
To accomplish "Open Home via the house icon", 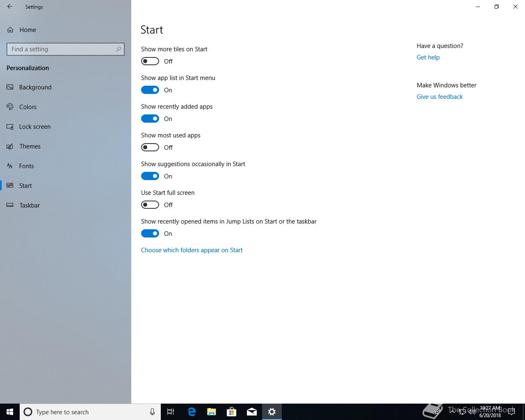I will coord(10,30).
